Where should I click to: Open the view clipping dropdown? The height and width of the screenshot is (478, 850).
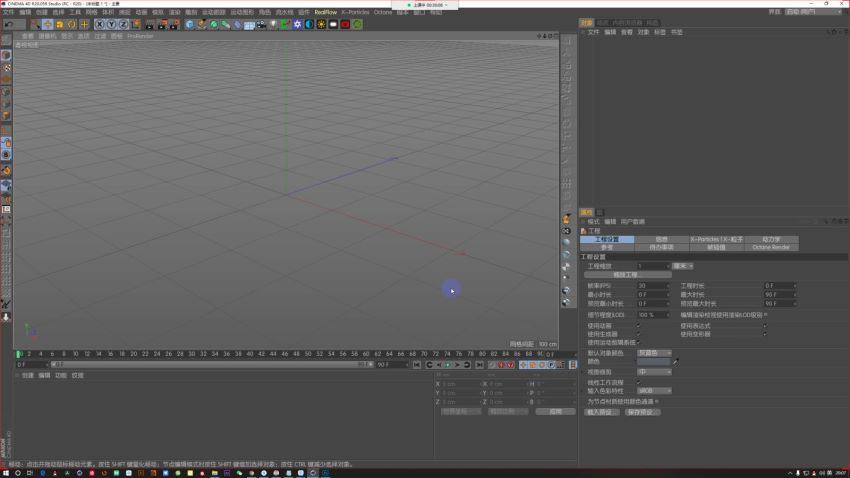(654, 372)
